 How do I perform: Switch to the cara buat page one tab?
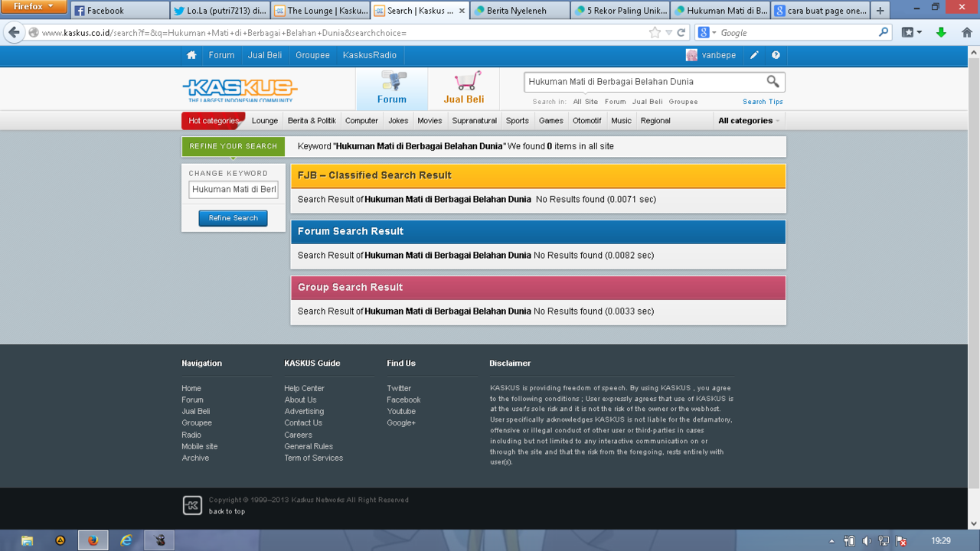coord(820,11)
